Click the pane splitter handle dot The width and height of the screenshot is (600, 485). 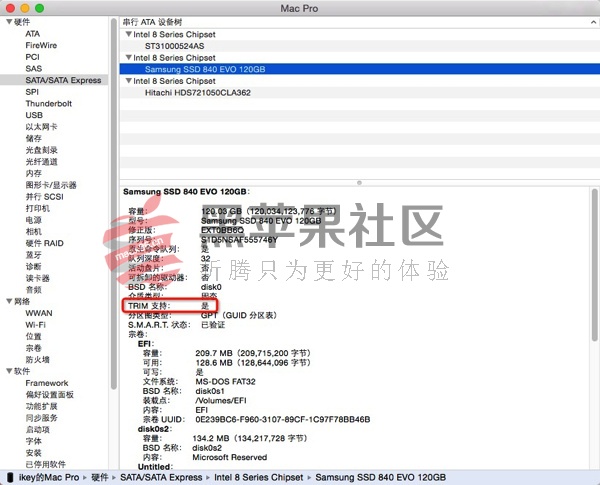pyautogui.click(x=359, y=183)
